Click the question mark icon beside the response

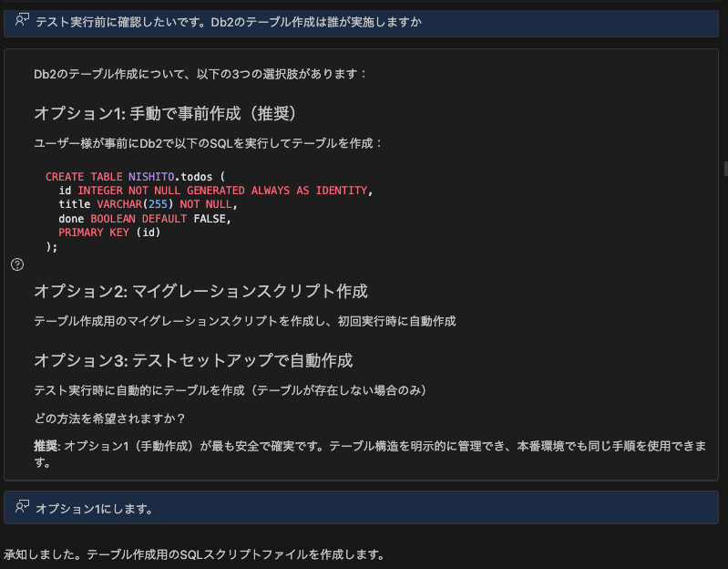point(17,264)
